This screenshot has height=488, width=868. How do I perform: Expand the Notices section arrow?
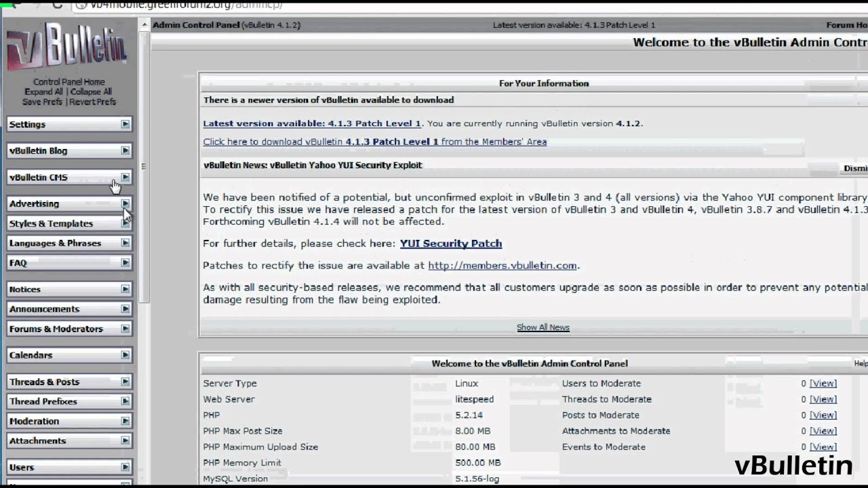(x=125, y=289)
